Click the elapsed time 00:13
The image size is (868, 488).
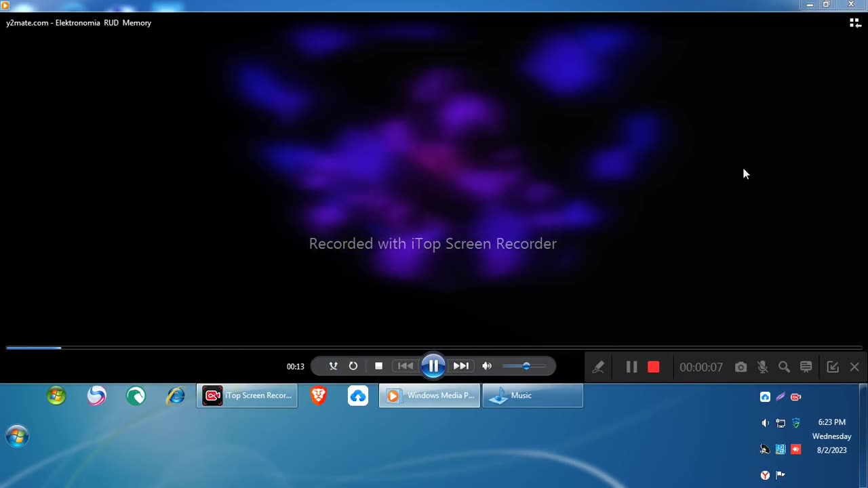point(295,367)
